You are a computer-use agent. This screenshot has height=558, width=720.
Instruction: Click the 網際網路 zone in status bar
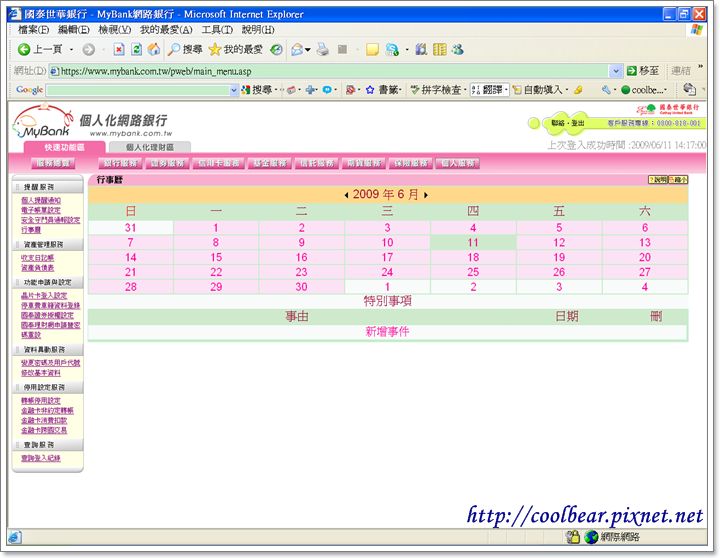pos(613,536)
